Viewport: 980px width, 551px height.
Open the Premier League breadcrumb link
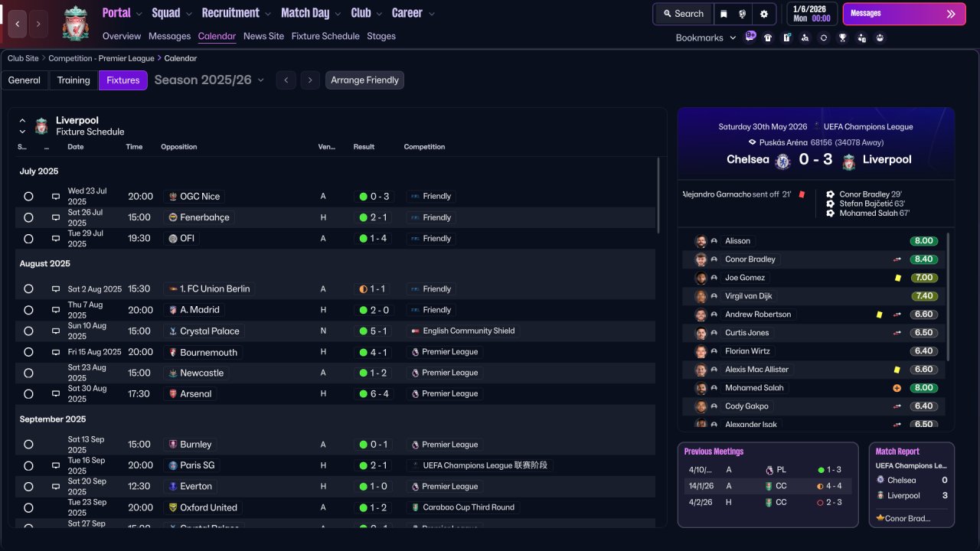(101, 58)
